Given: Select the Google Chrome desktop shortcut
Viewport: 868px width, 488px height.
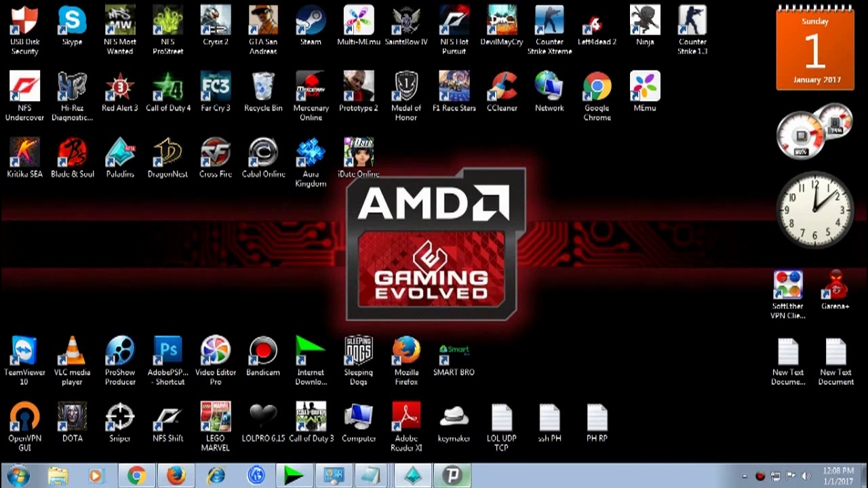Looking at the screenshot, I should point(597,96).
